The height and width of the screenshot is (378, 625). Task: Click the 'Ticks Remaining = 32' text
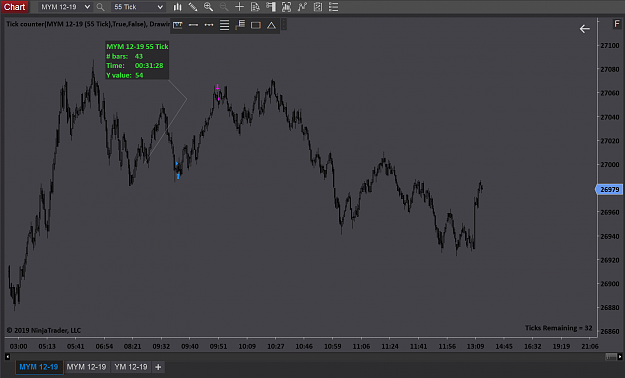[x=558, y=328]
